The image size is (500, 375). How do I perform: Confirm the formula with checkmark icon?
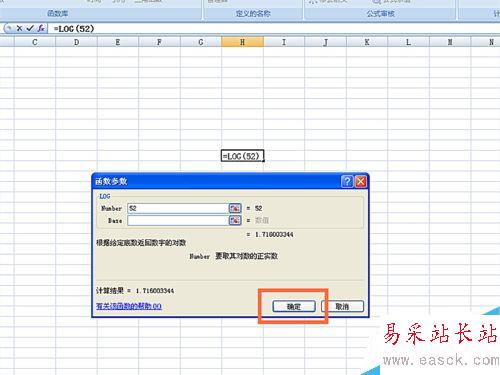click(30, 29)
